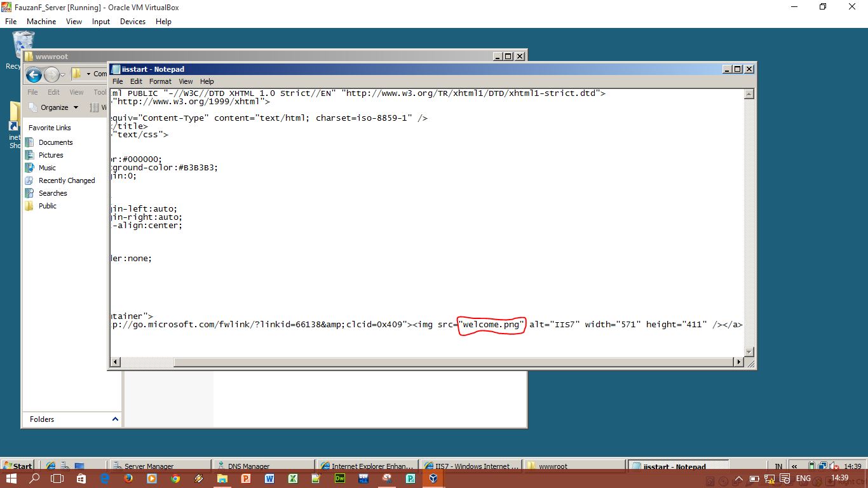The height and width of the screenshot is (488, 868).
Task: Click the Recycle Bin desktop icon
Action: tap(23, 43)
